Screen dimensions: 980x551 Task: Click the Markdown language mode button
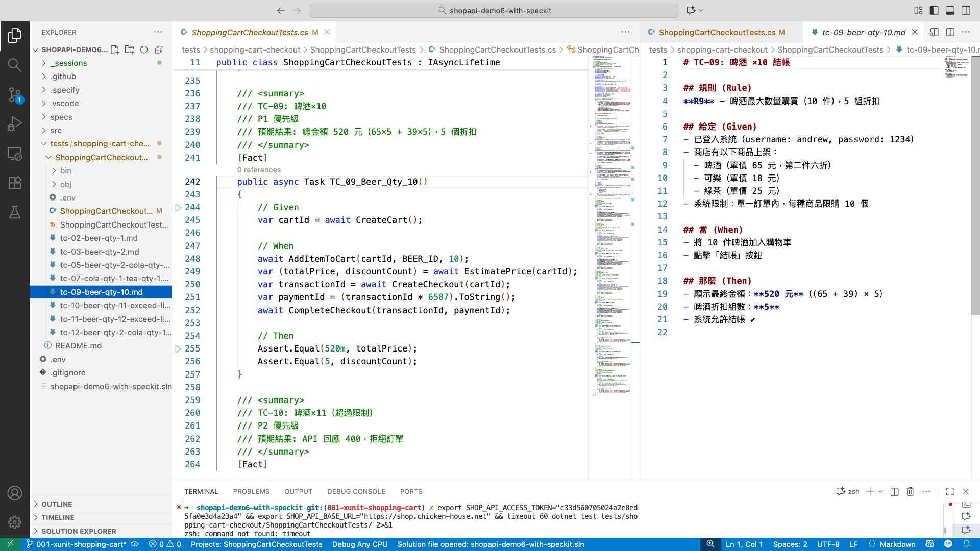pyautogui.click(x=897, y=544)
